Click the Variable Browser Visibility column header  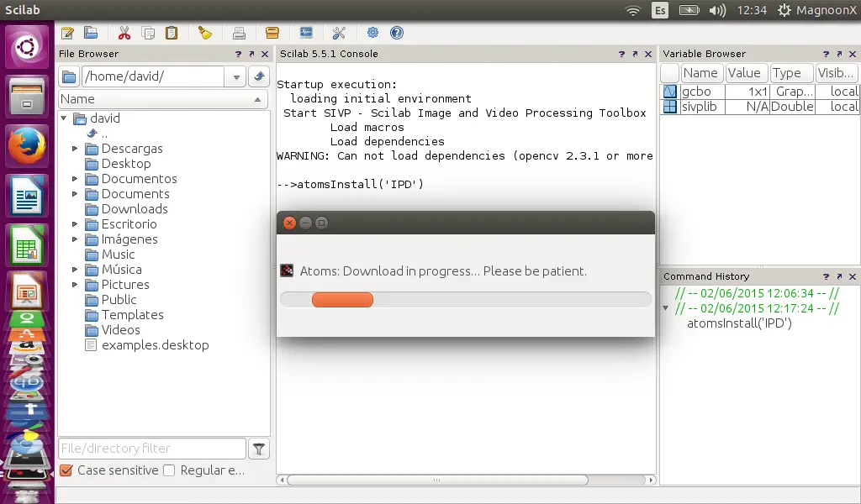click(837, 73)
